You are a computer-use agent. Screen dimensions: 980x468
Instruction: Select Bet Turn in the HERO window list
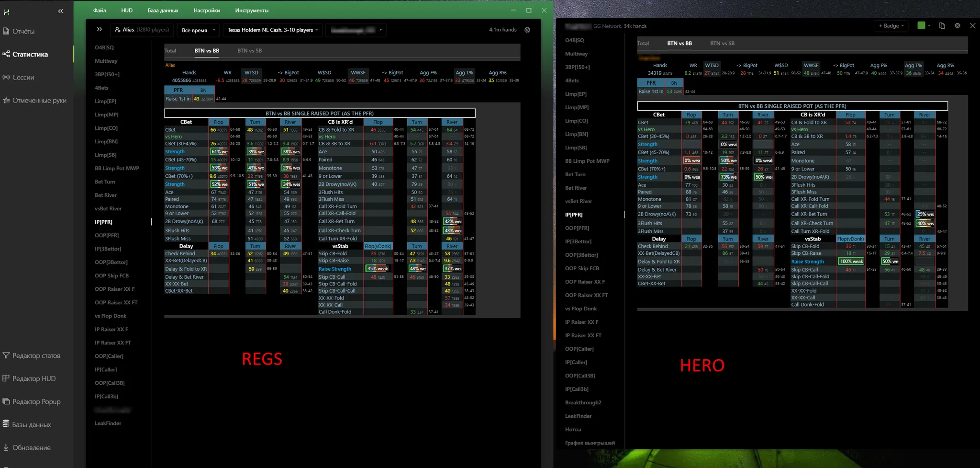click(575, 174)
